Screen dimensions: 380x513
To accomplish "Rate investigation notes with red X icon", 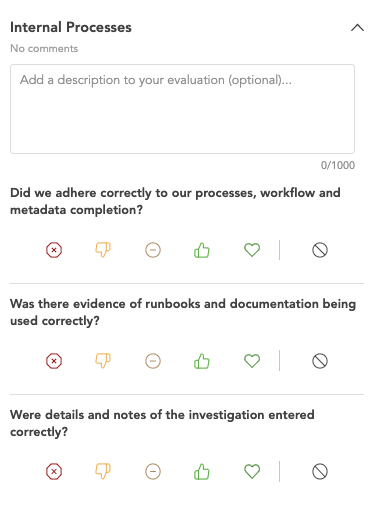I will coord(54,472).
